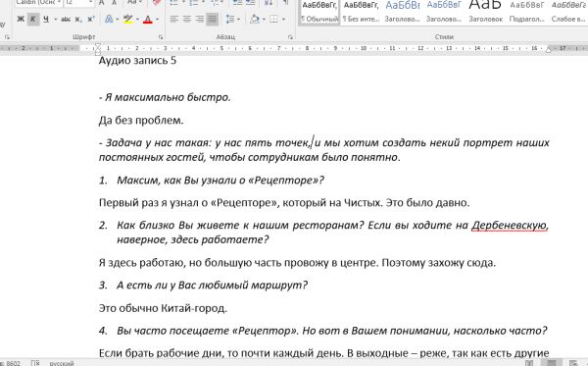Toggle italic formatting (К)

33,19
